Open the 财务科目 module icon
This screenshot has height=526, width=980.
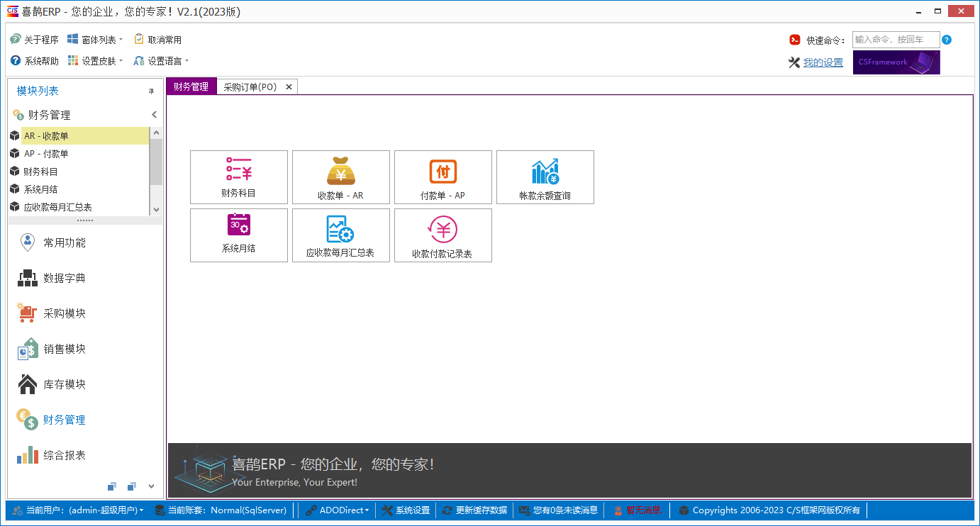239,177
